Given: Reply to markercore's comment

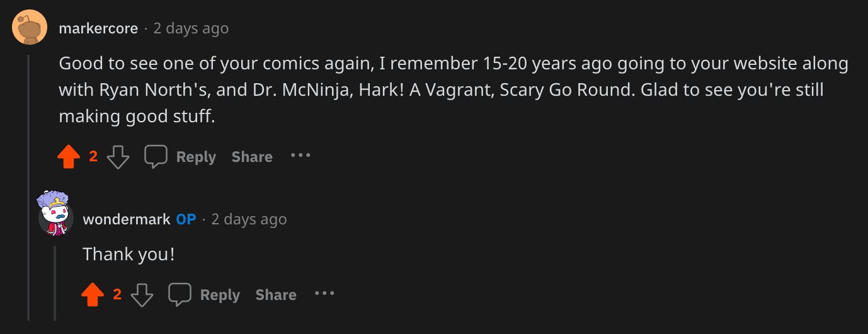Looking at the screenshot, I should coord(180,157).
